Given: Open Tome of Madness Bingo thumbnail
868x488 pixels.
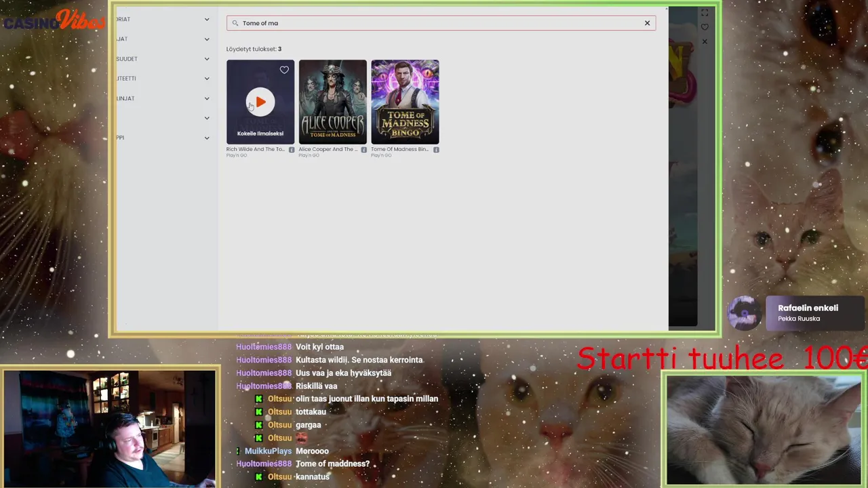Looking at the screenshot, I should 405,102.
